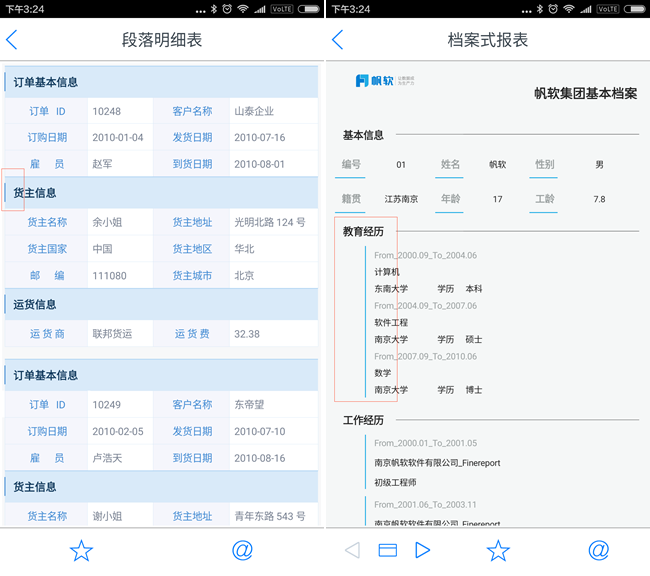
Task: Go to next page with right triangle
Action: point(422,551)
